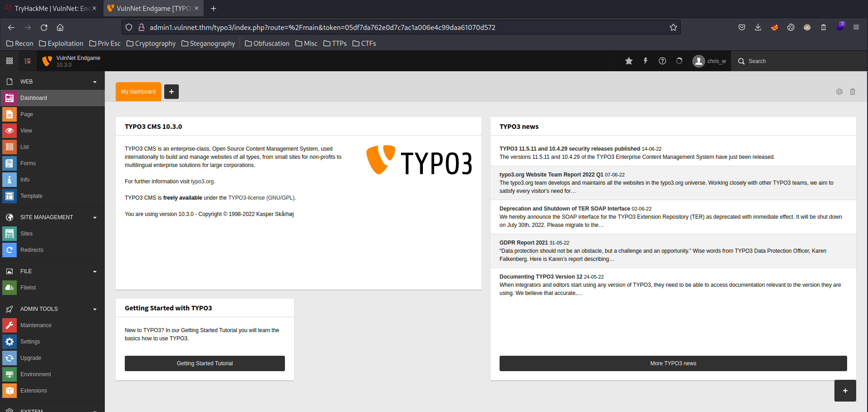Image resolution: width=868 pixels, height=412 pixels.
Task: Click the More TYPO3 news button
Action: click(673, 363)
